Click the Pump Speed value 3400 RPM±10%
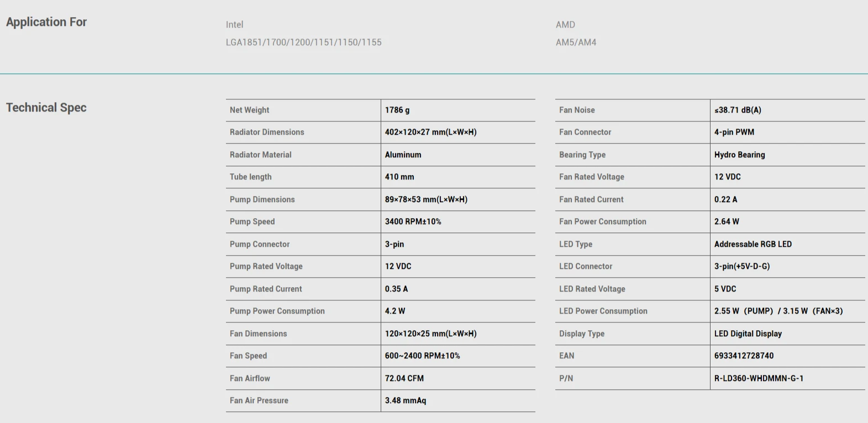Image resolution: width=868 pixels, height=423 pixels. (413, 221)
